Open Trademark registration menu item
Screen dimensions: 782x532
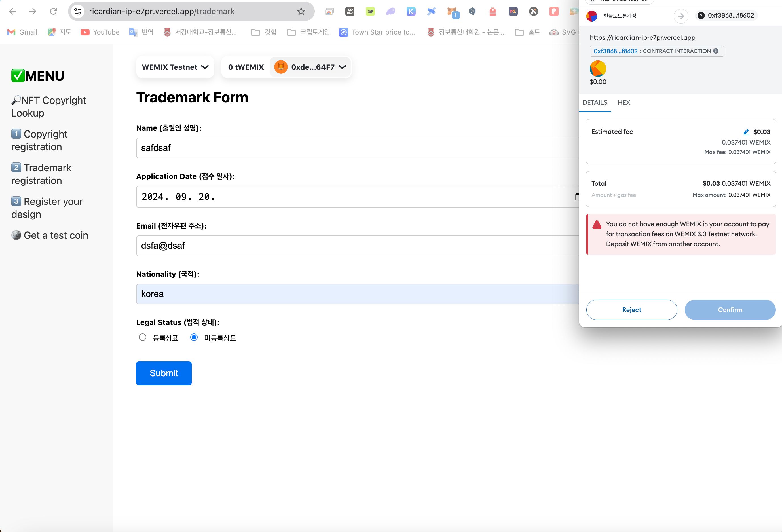click(41, 174)
